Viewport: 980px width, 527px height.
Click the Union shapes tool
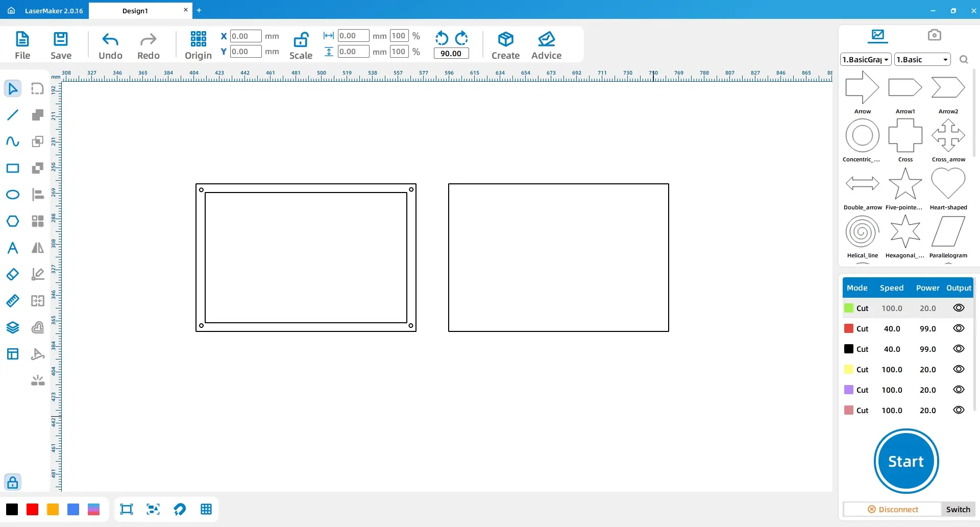coord(38,115)
